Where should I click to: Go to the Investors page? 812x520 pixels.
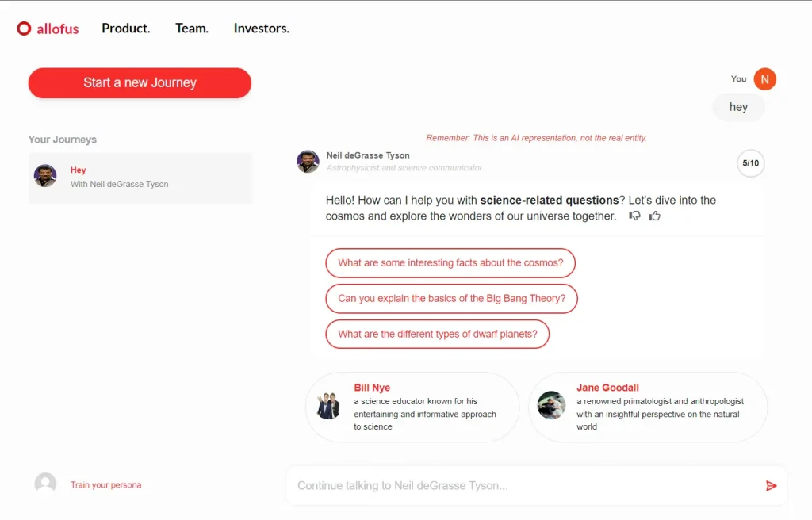(261, 29)
